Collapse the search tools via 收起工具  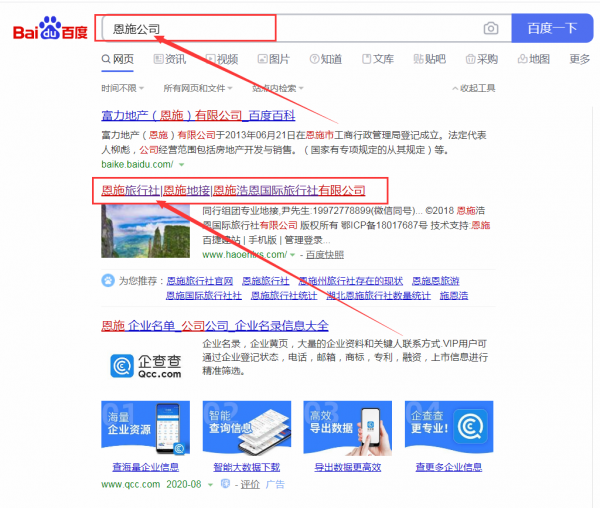472,88
